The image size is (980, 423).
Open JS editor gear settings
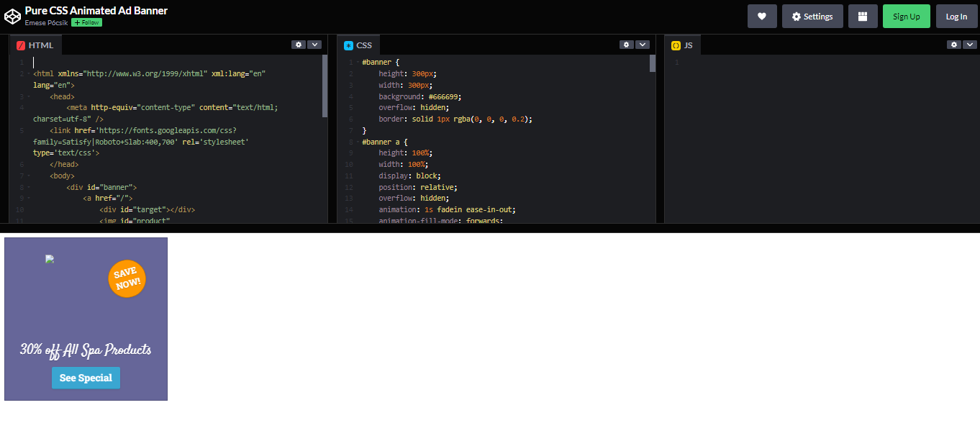pyautogui.click(x=953, y=45)
